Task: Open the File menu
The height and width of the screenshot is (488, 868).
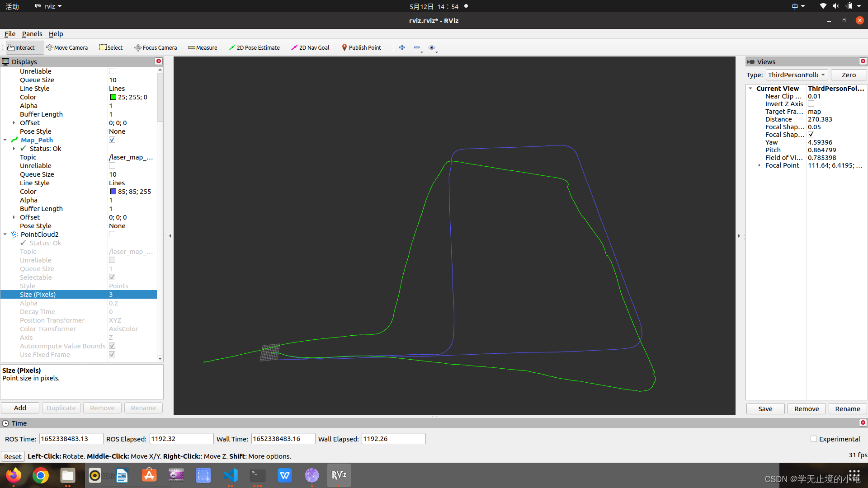Action: [10, 34]
